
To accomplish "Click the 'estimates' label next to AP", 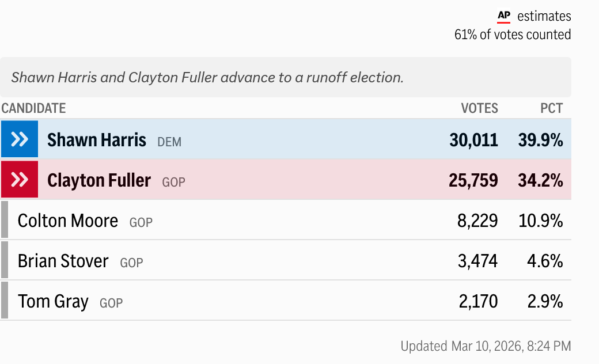I will (x=544, y=16).
